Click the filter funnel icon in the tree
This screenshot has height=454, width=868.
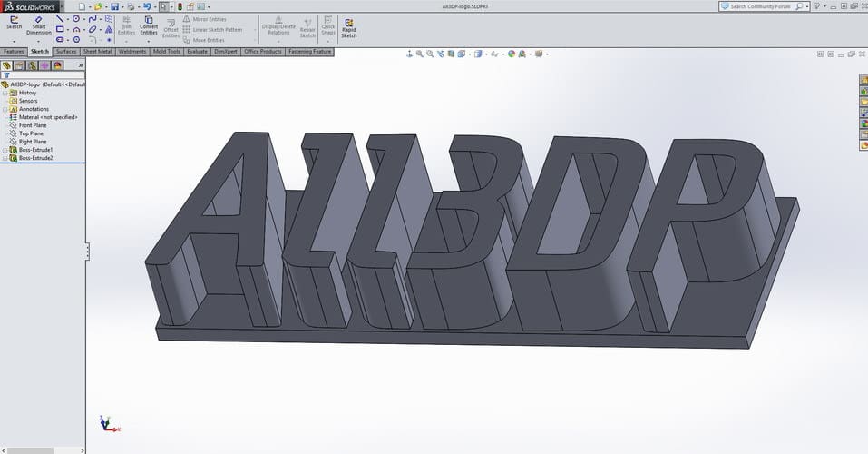(x=6, y=74)
